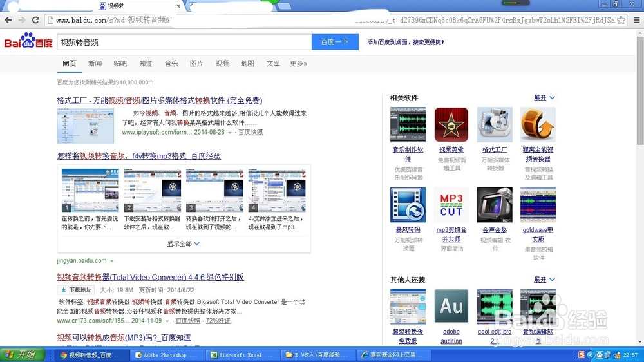This screenshot has height=362, width=644.
Task: Switch to the 文库 tab
Action: [273, 64]
